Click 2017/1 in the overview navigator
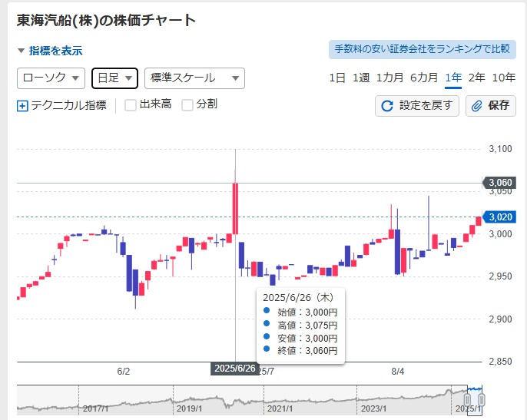Image resolution: width=527 pixels, height=420 pixels. tap(95, 408)
